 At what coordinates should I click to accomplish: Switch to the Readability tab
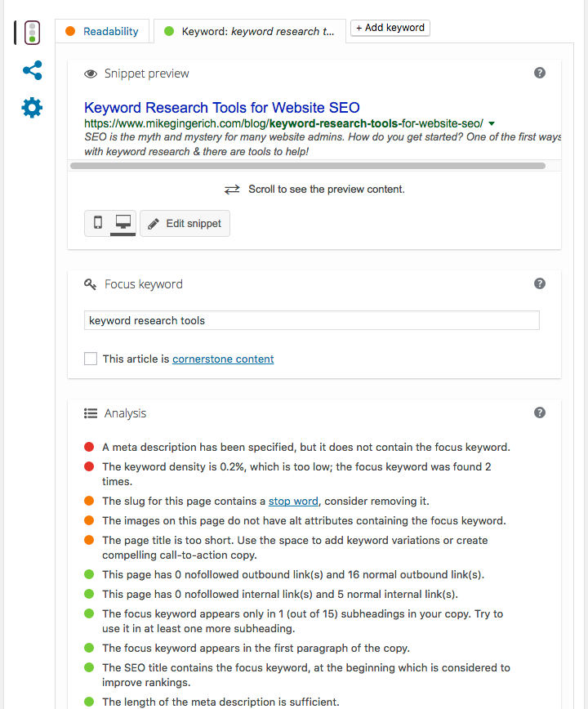(x=102, y=32)
